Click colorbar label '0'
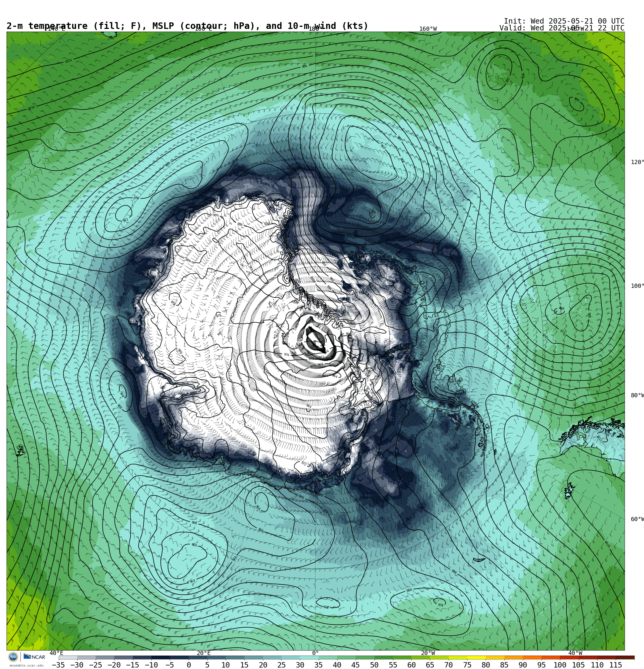The height and width of the screenshot is (669, 644). 189,665
